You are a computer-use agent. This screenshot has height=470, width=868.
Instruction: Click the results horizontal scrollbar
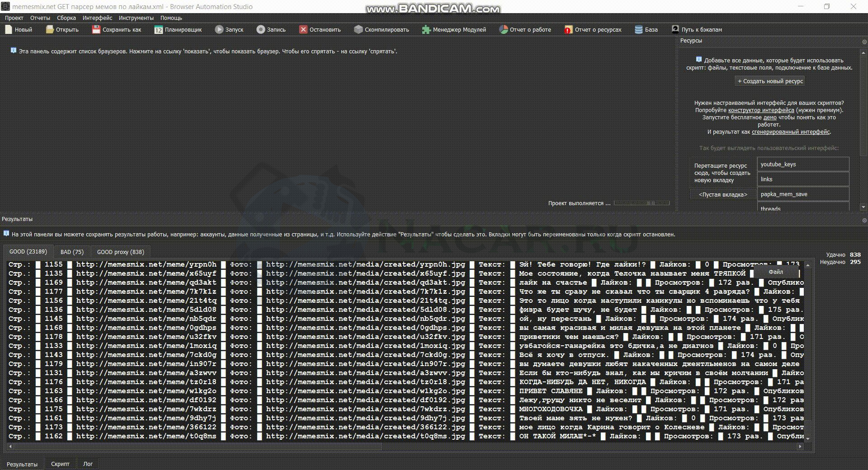click(x=198, y=446)
